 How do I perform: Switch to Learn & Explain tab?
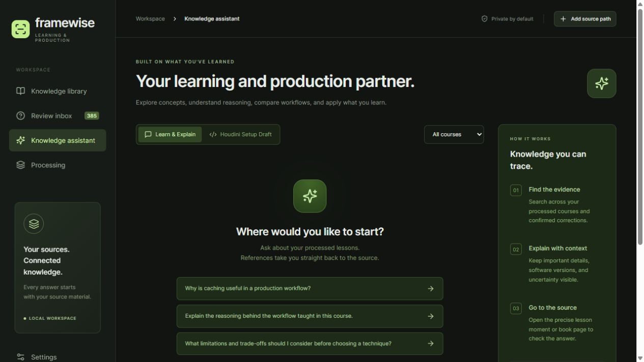(170, 134)
